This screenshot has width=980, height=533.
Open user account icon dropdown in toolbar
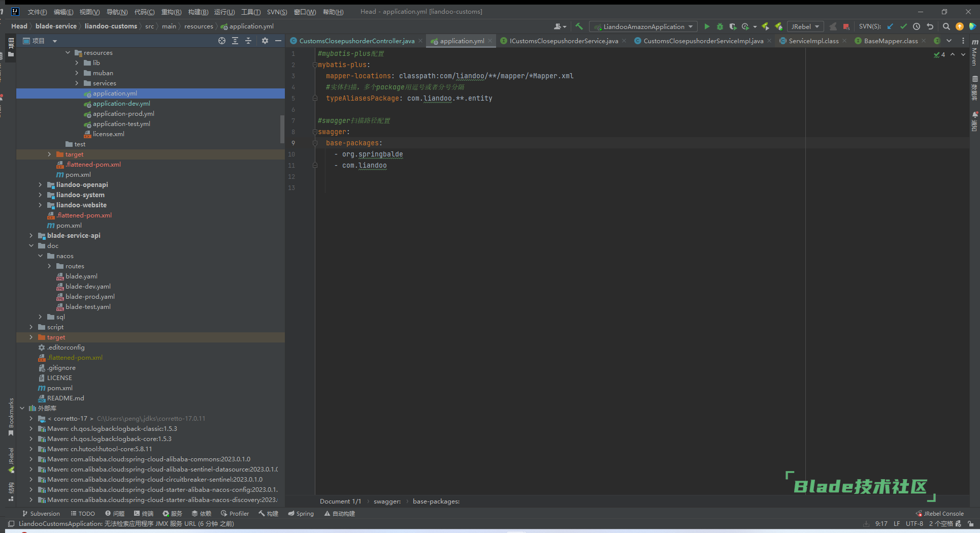(560, 26)
